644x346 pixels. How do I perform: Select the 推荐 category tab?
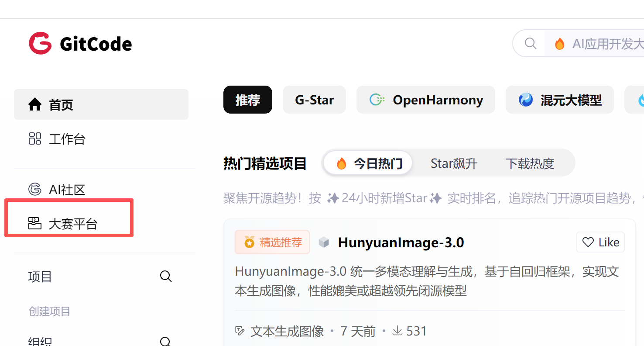click(248, 100)
